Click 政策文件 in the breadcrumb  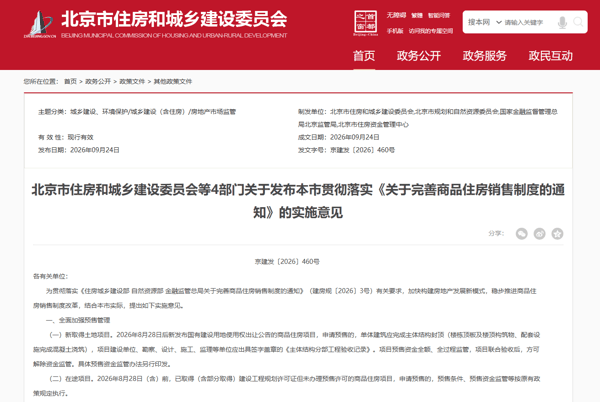[132, 81]
